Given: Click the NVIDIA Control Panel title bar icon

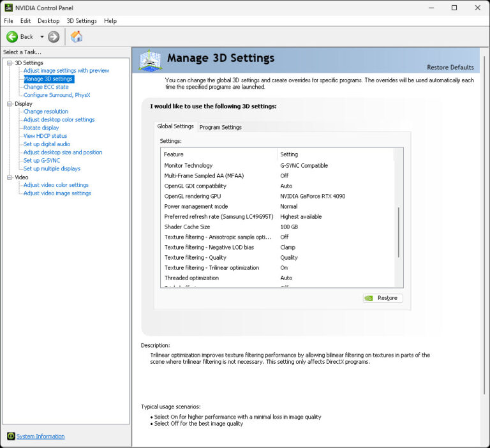Looking at the screenshot, I should click(x=8, y=8).
